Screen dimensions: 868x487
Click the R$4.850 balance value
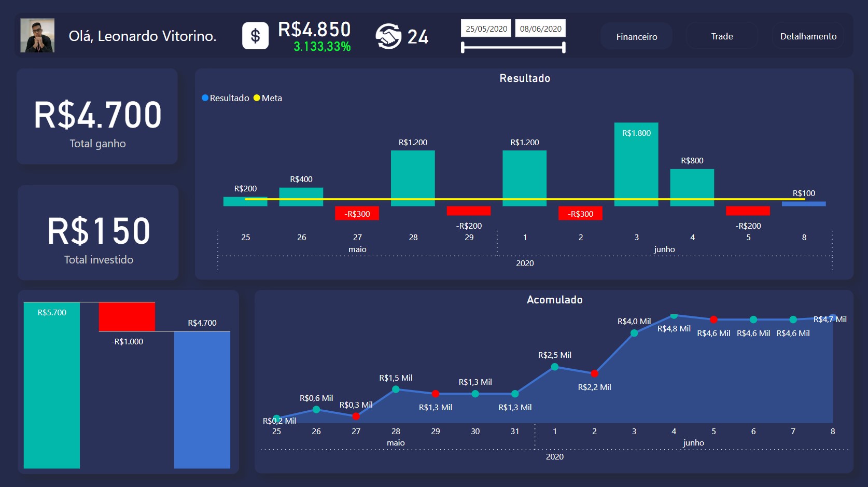[x=315, y=30]
